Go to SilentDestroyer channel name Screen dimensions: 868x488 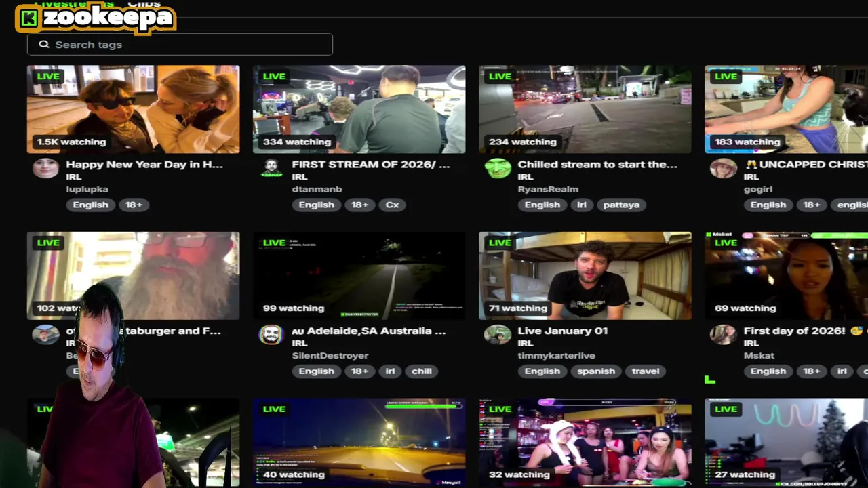coord(330,355)
